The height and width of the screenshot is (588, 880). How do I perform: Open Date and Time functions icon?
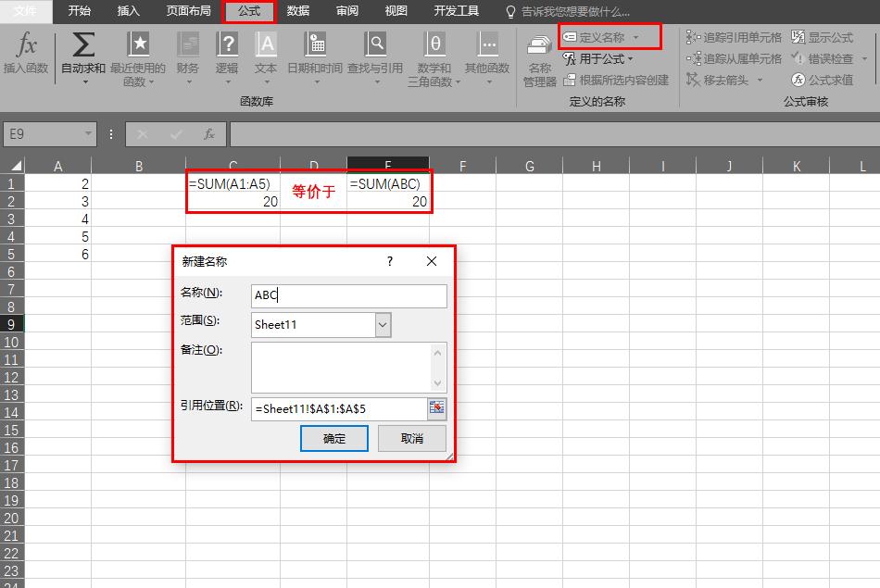click(x=315, y=46)
